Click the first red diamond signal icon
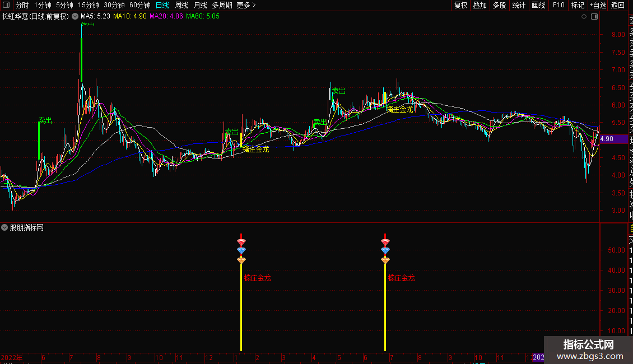 pyautogui.click(x=241, y=242)
